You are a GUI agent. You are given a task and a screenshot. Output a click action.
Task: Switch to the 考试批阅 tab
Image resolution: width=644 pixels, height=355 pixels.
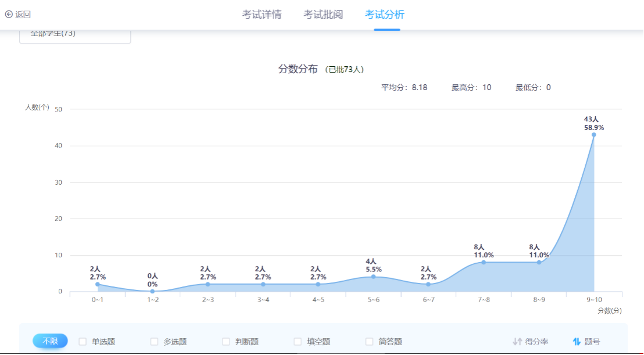323,15
